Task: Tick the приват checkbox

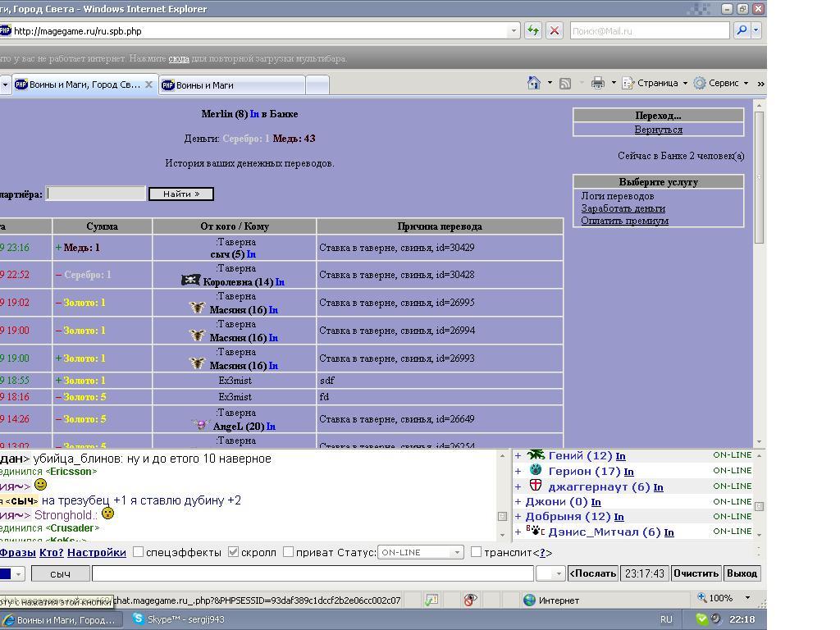Action: 288,552
